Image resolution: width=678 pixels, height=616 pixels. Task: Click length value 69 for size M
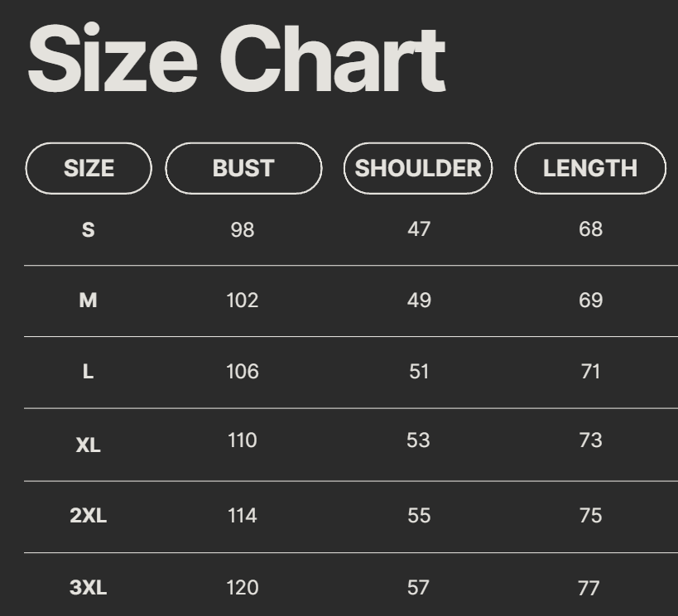coord(590,300)
